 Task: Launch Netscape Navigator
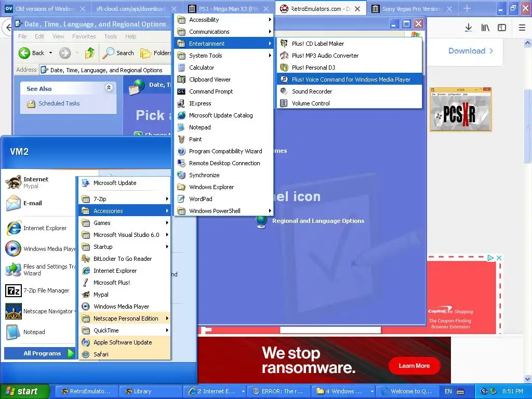point(40,311)
